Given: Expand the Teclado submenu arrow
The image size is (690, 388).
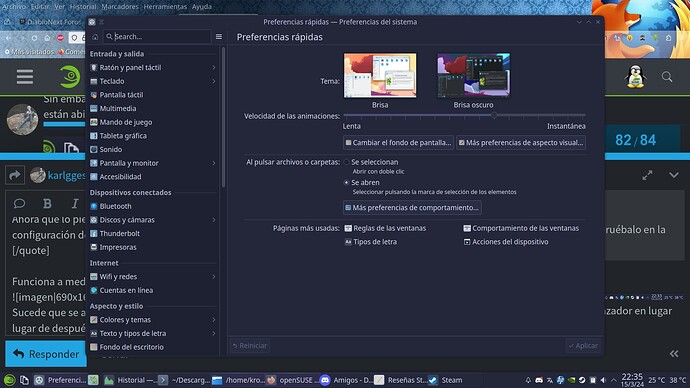Looking at the screenshot, I should click(x=214, y=81).
